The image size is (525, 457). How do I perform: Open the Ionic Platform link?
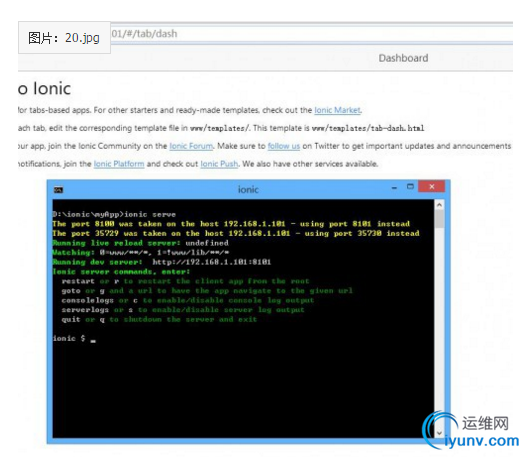119,164
